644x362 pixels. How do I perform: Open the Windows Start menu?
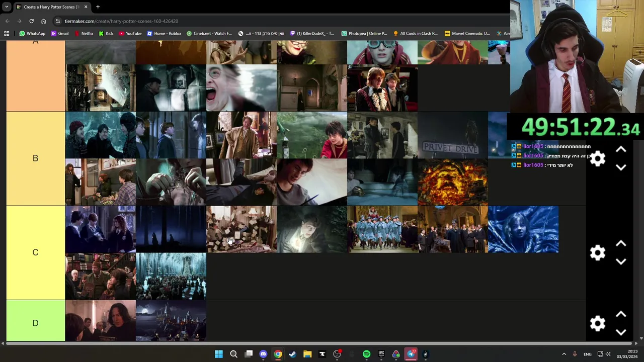[219, 354]
